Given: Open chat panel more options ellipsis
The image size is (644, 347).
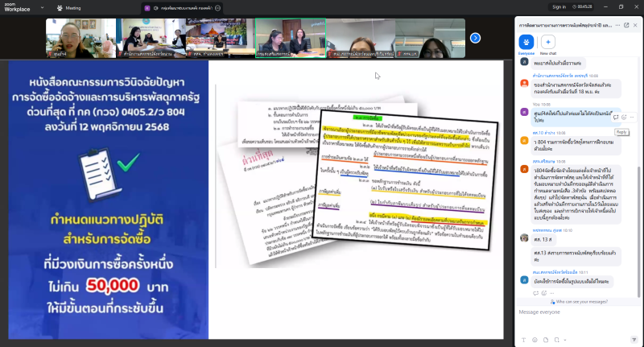Looking at the screenshot, I should pos(617,25).
